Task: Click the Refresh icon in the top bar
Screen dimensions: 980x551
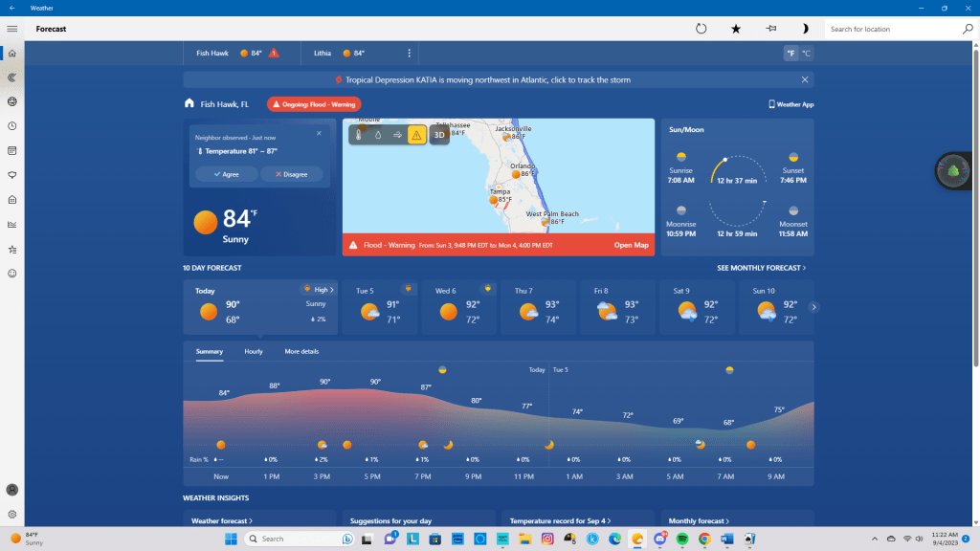Action: pyautogui.click(x=701, y=29)
